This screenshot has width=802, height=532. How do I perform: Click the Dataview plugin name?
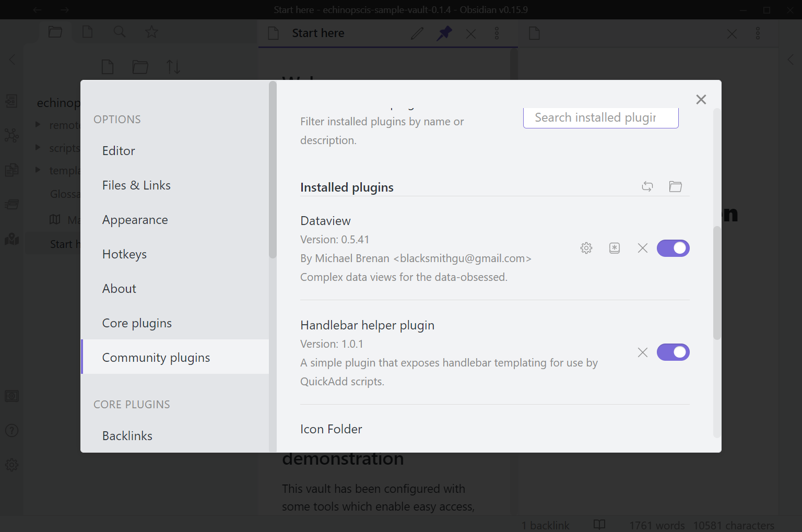coord(325,221)
